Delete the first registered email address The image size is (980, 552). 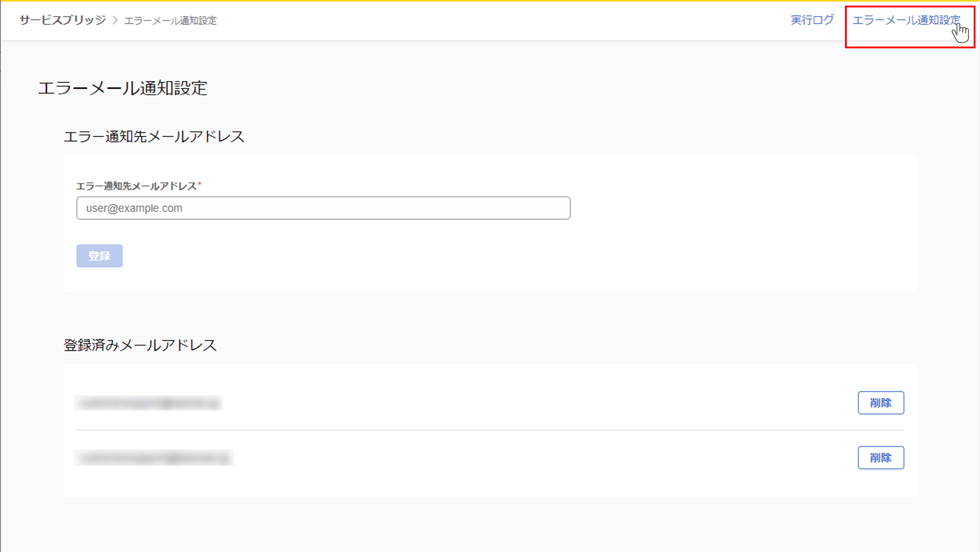[880, 402]
